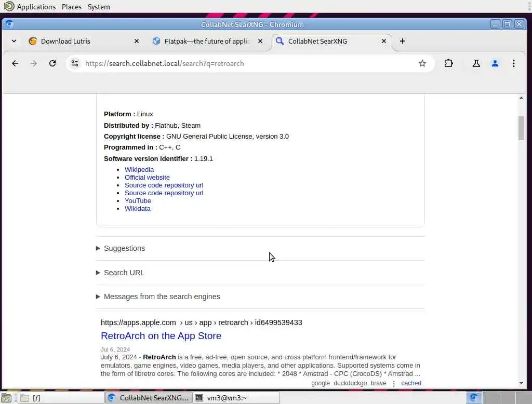This screenshot has height=404, width=532.
Task: Open Chromium three-dot menu
Action: click(514, 63)
